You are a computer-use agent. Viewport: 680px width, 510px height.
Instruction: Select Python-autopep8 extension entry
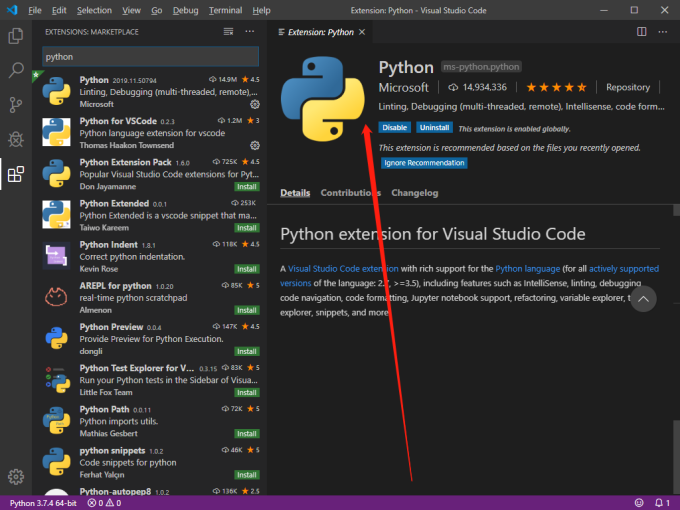[150, 490]
